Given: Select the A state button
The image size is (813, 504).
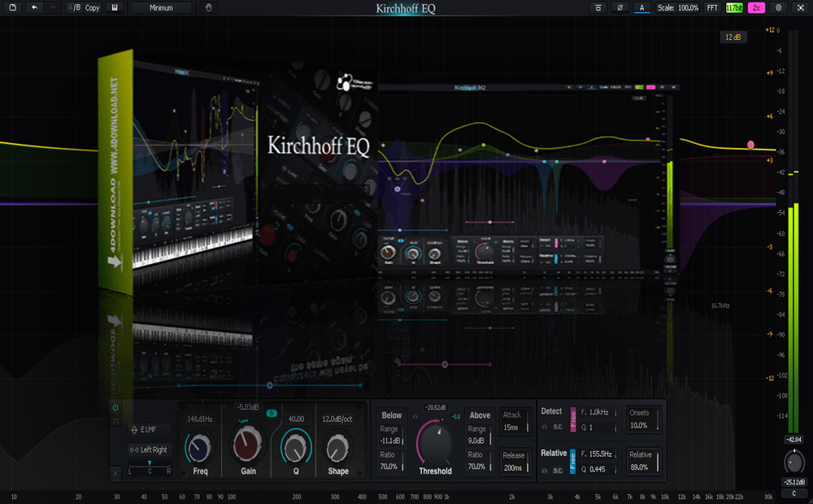Looking at the screenshot, I should point(642,8).
